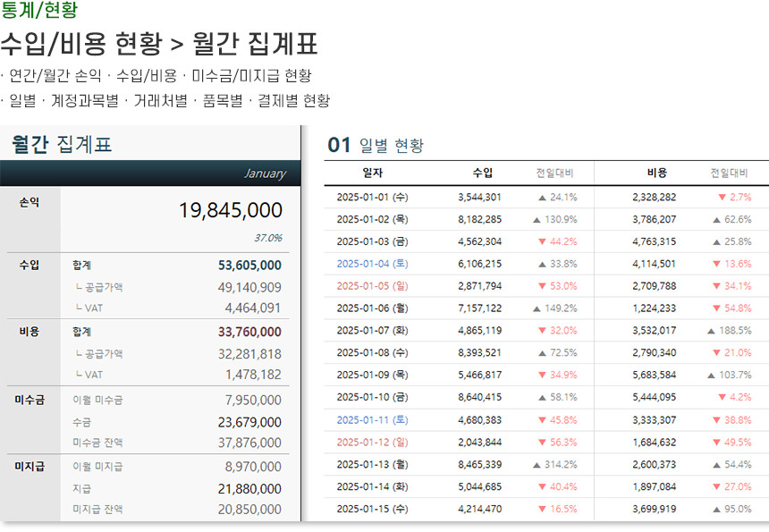Select the 2025-01-04 (토) date row
This screenshot has height=532, width=769.
pyautogui.click(x=372, y=264)
